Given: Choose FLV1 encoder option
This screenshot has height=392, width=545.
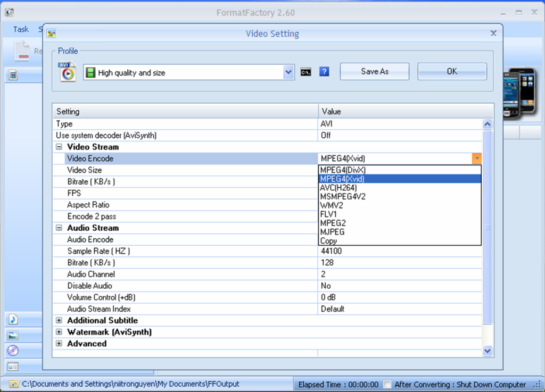Looking at the screenshot, I should (x=400, y=214).
